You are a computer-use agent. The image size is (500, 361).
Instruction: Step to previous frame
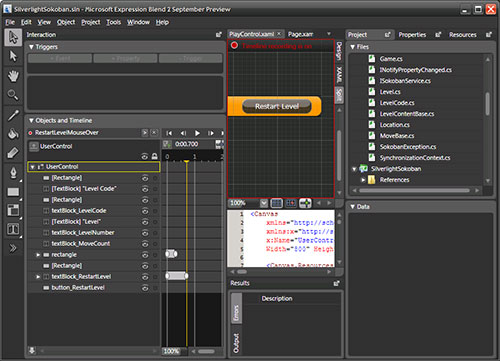tap(183, 133)
